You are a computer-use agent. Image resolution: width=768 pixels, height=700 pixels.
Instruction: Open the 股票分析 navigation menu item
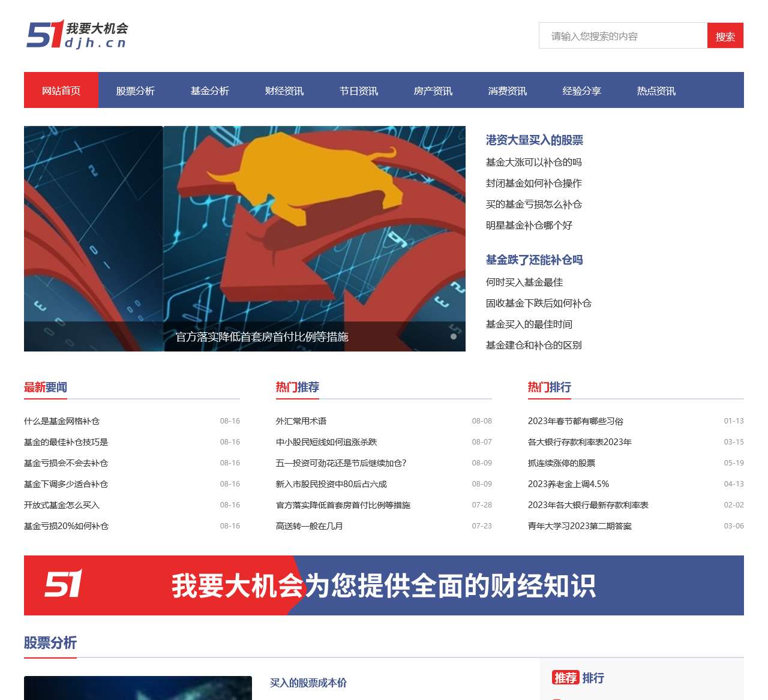pyautogui.click(x=134, y=91)
